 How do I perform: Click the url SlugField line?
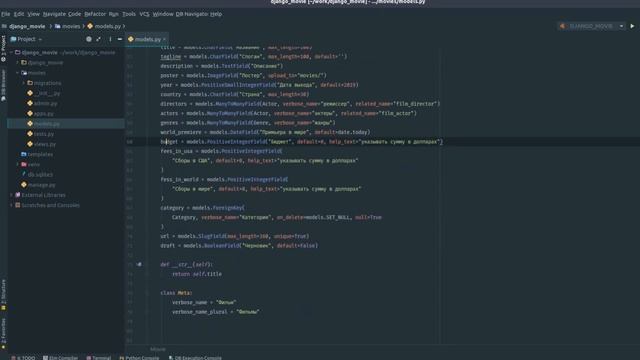tap(234, 236)
